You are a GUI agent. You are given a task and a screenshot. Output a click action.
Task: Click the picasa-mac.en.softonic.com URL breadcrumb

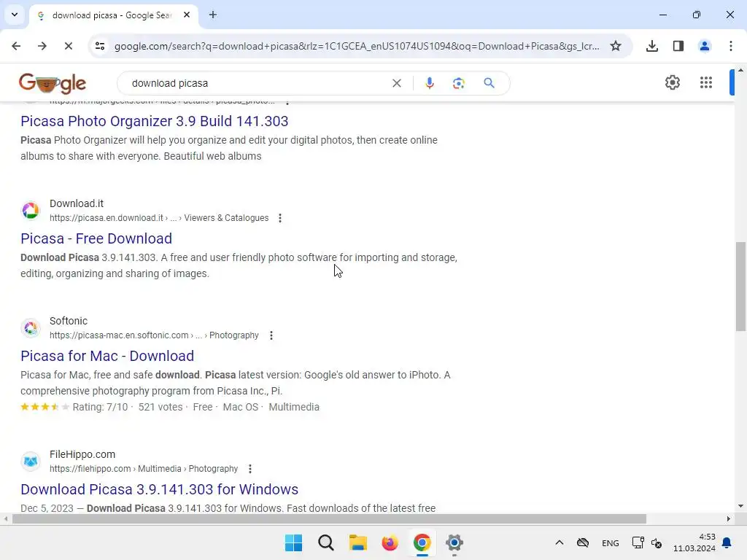point(154,335)
